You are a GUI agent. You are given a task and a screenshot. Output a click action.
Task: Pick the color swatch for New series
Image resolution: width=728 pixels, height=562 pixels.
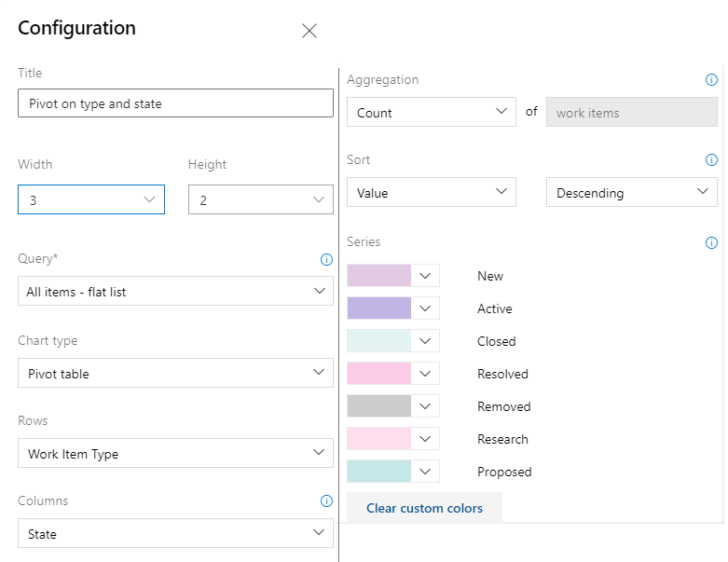tap(378, 276)
